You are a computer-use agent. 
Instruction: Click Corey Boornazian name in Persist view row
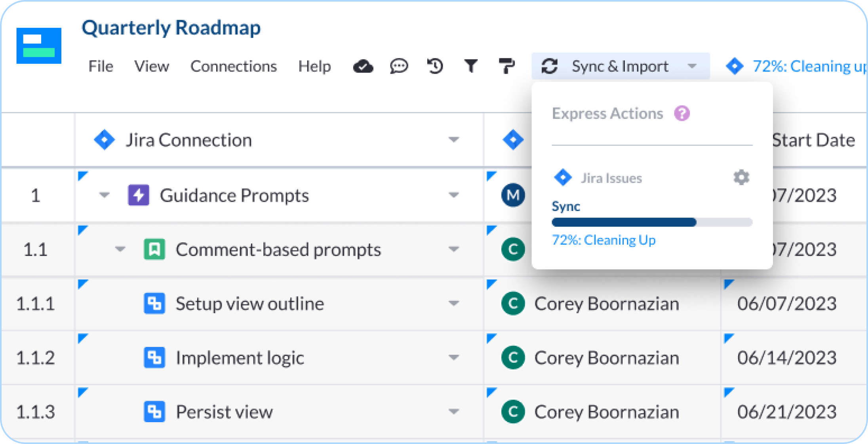pyautogui.click(x=607, y=412)
